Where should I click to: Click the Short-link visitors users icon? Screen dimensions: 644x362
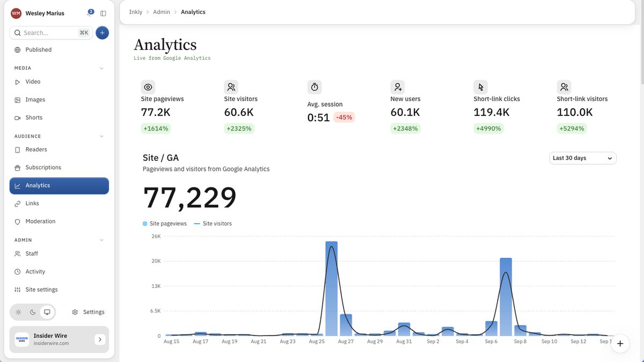(x=564, y=87)
